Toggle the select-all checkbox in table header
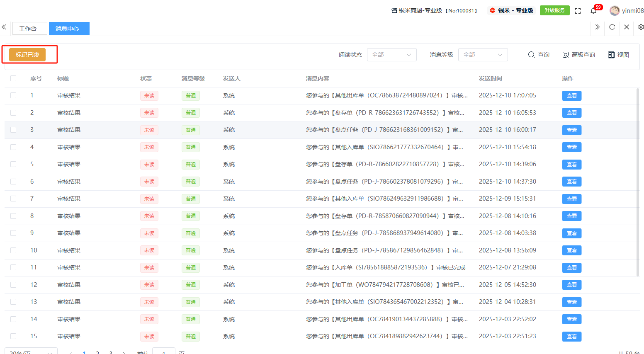 tap(13, 78)
